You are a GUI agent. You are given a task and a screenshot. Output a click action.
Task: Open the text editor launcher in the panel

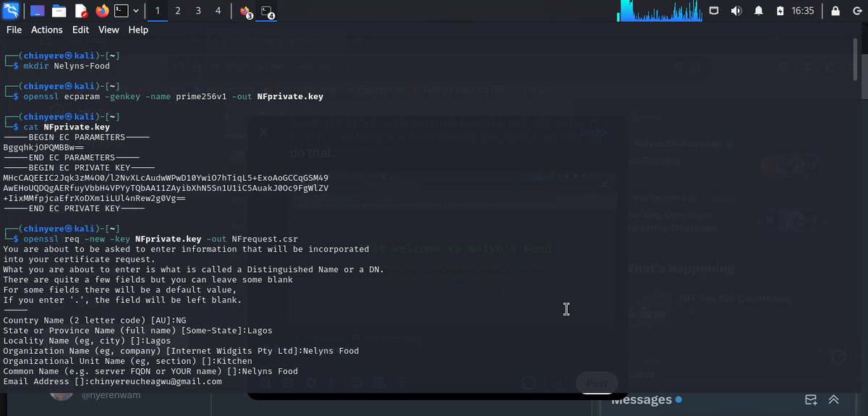coord(80,11)
